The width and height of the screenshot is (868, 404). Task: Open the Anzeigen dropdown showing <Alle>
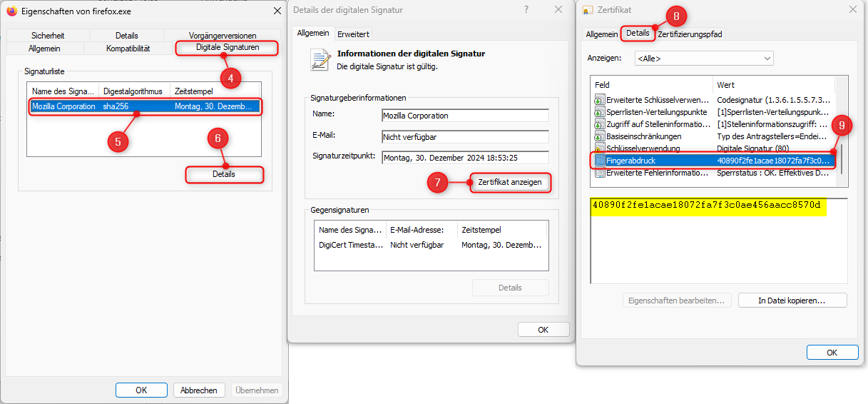(704, 58)
